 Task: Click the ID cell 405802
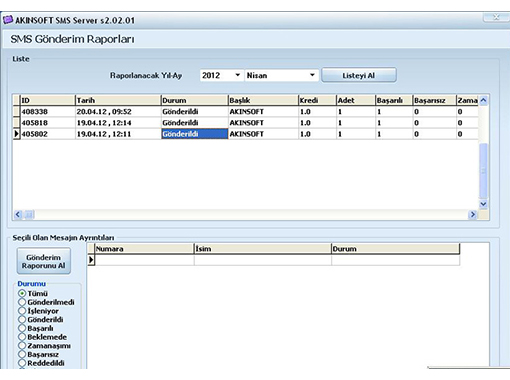click(x=48, y=134)
